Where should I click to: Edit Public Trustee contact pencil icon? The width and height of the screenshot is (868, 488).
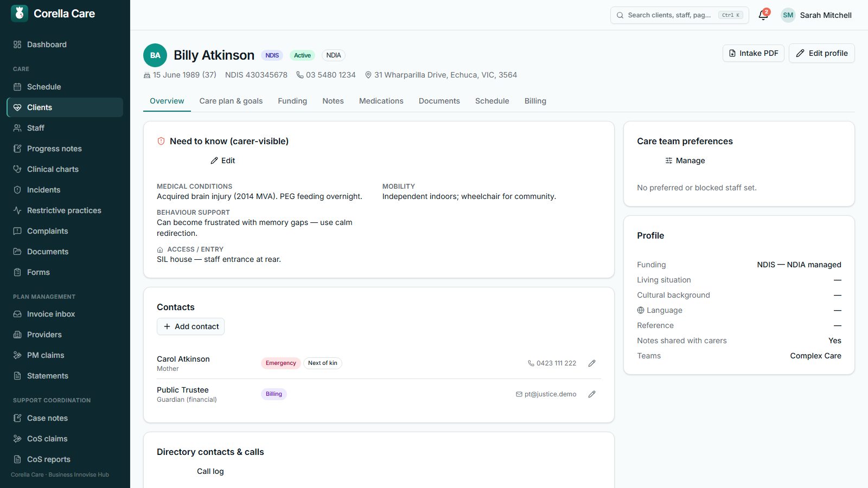tap(592, 394)
